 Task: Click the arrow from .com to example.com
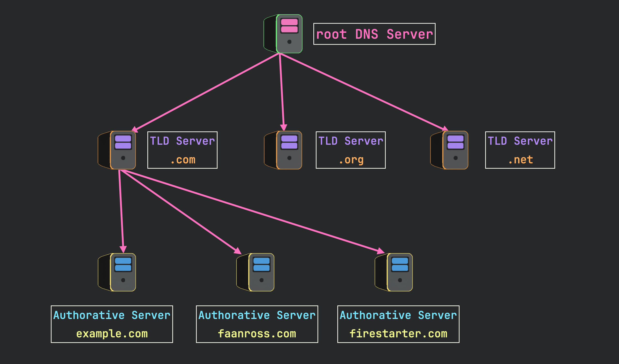click(x=121, y=211)
